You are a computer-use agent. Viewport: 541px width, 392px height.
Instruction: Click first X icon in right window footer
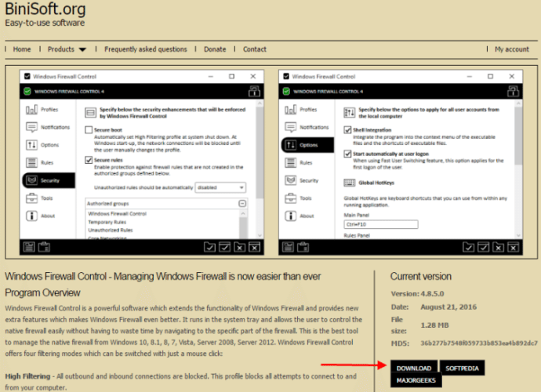coord(498,247)
